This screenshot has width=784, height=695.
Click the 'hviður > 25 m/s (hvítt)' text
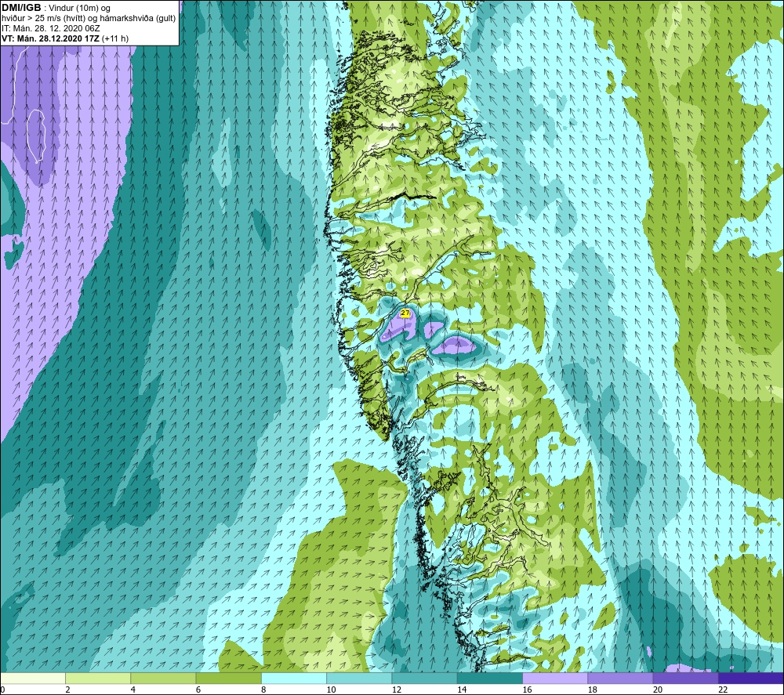pyautogui.click(x=42, y=19)
